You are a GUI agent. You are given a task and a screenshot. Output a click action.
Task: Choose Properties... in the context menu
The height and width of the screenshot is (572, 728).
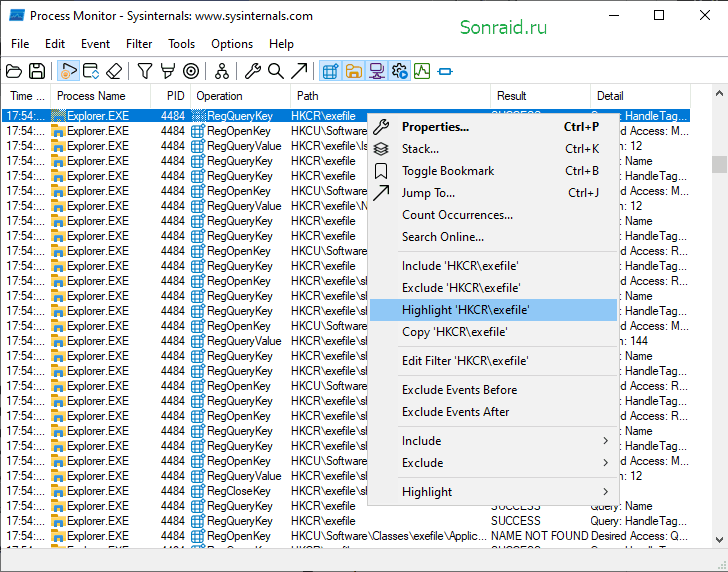tap(493, 127)
